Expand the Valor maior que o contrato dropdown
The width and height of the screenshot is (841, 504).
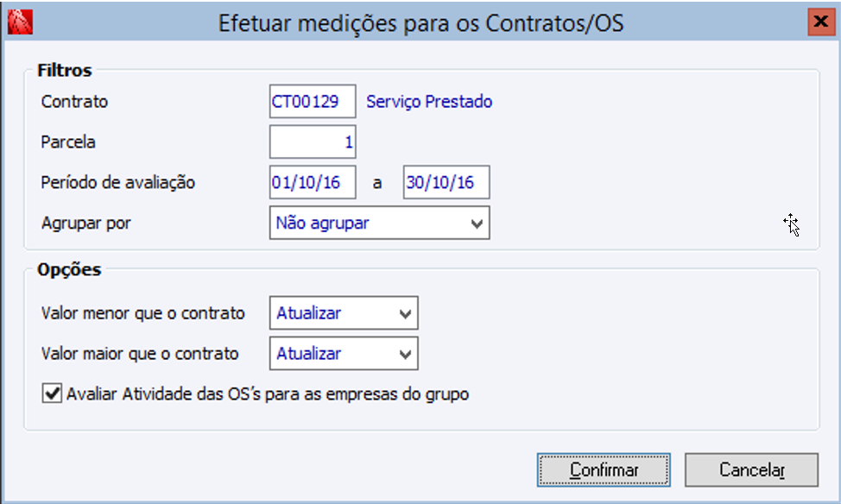343,354
